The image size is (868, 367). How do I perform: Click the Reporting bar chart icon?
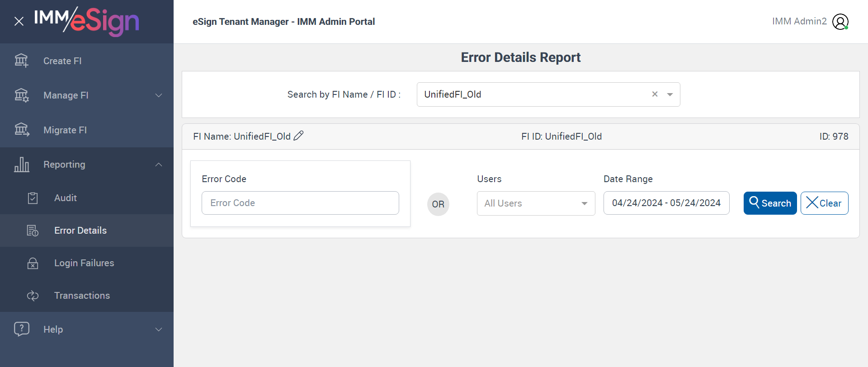pyautogui.click(x=21, y=165)
